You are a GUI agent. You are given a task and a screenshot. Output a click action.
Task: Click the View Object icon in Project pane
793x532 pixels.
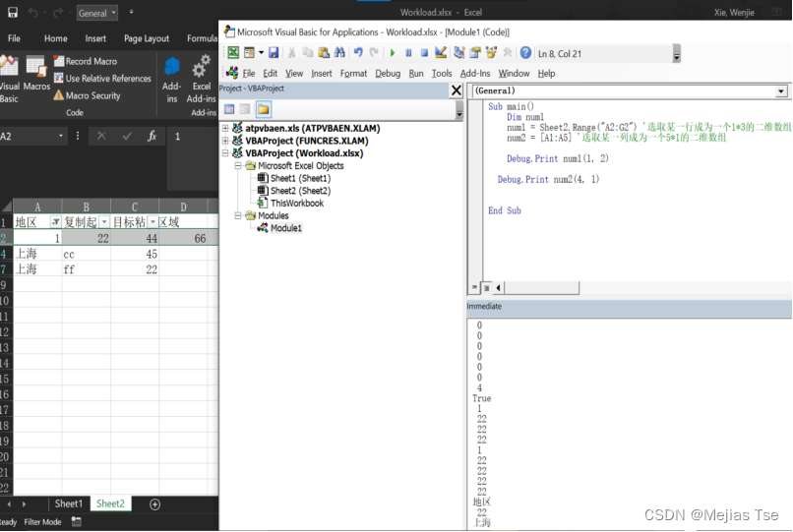245,109
